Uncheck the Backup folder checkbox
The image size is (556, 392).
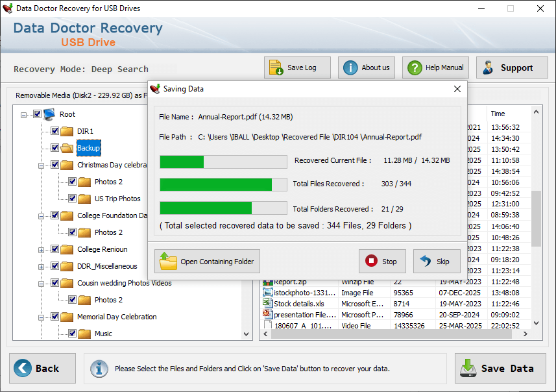54,147
